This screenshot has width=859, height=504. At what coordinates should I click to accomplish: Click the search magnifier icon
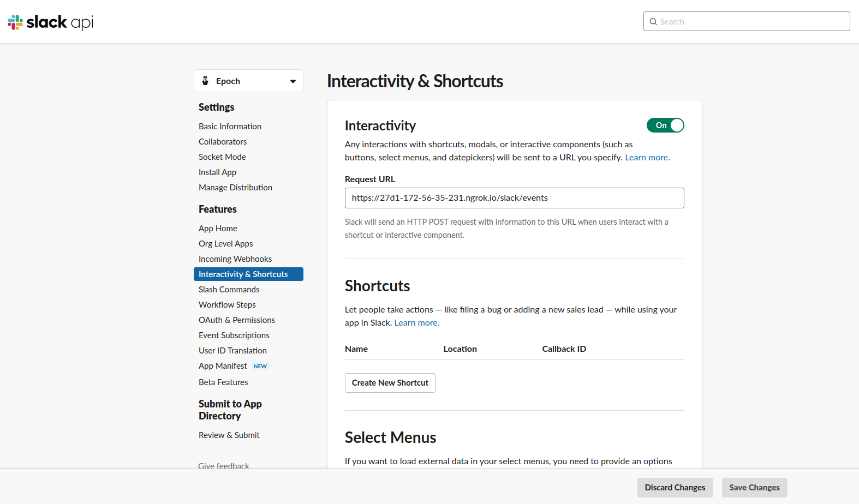tap(653, 22)
